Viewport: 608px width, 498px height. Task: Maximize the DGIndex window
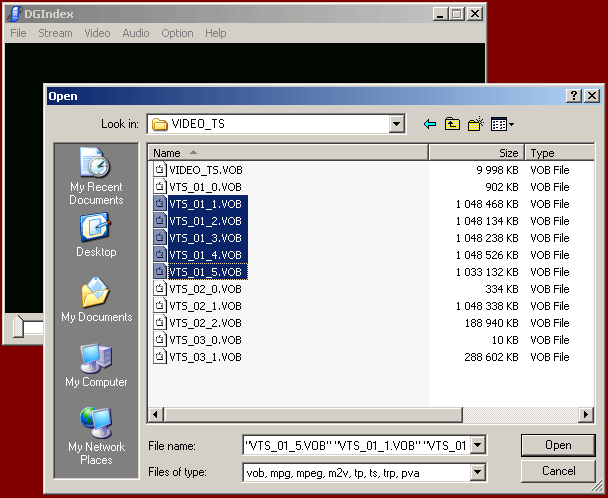(457, 14)
